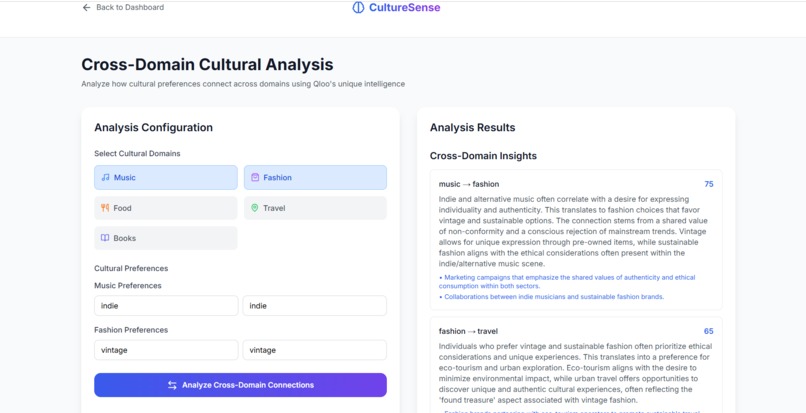Click the Cultural Preferences label

tap(131, 268)
